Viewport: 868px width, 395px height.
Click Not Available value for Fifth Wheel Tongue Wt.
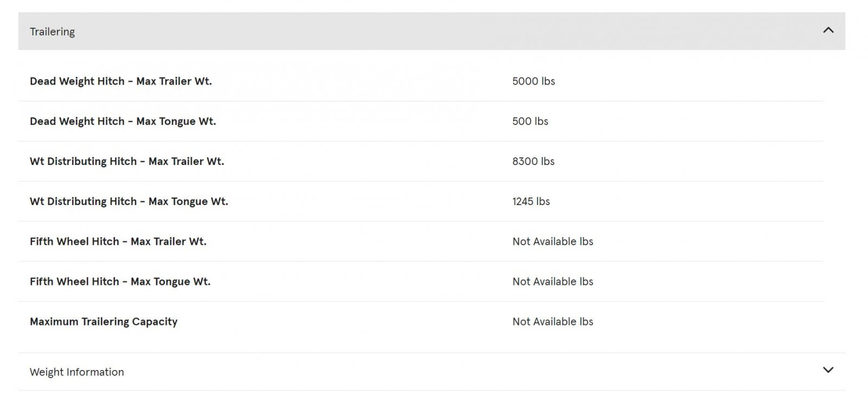[553, 282]
